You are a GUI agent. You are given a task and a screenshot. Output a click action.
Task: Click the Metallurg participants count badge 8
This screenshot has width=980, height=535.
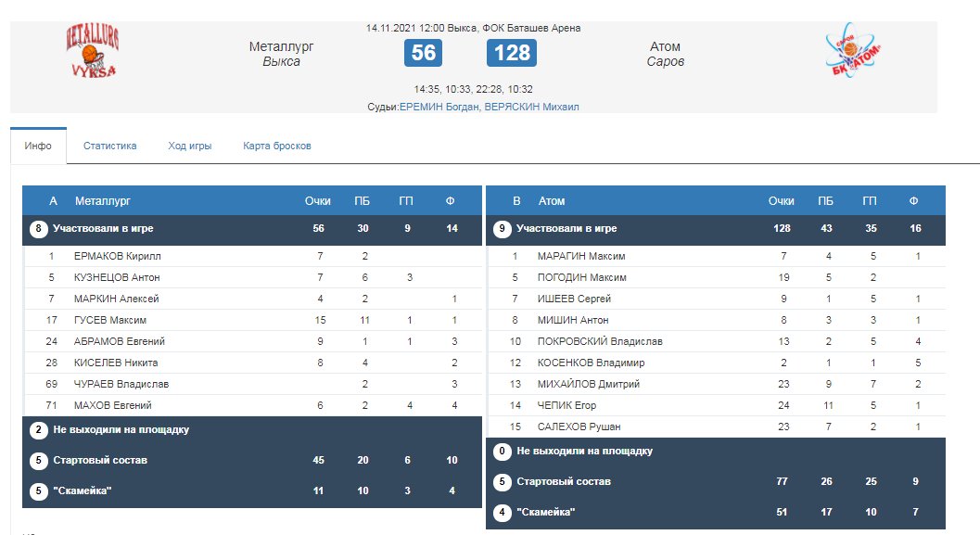click(38, 229)
